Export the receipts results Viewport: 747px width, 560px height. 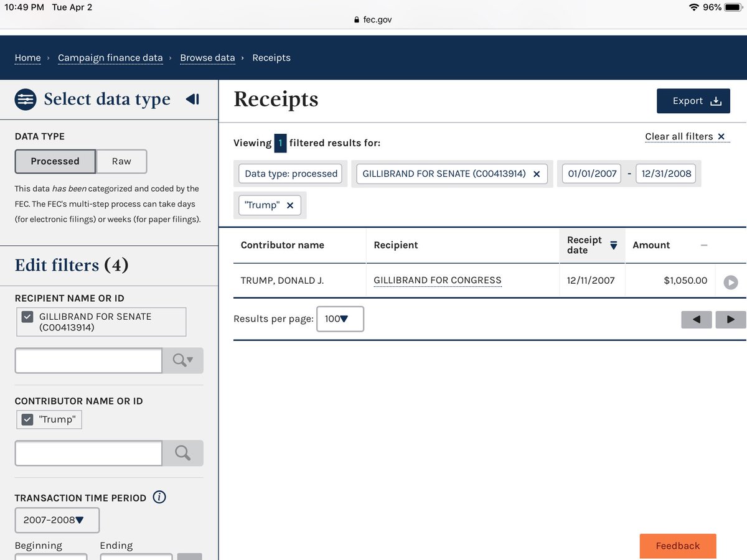point(693,101)
